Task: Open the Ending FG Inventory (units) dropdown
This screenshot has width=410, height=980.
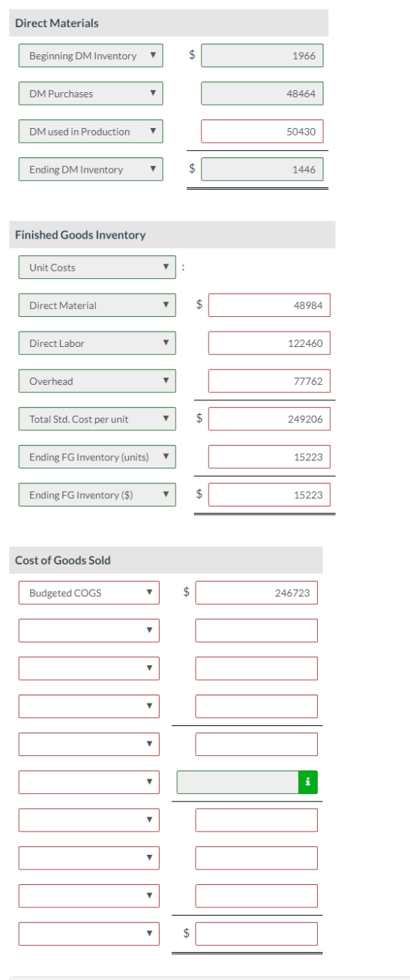Action: [97, 457]
